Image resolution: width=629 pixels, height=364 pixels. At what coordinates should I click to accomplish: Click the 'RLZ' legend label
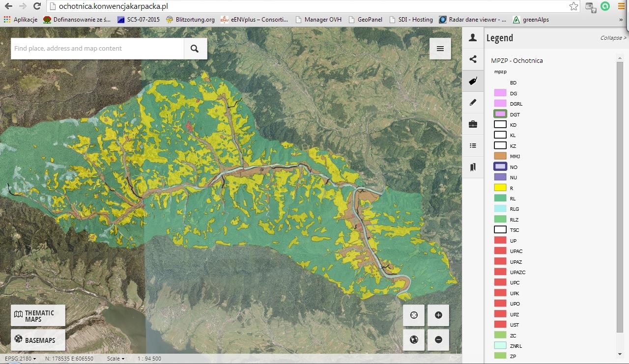coord(514,220)
